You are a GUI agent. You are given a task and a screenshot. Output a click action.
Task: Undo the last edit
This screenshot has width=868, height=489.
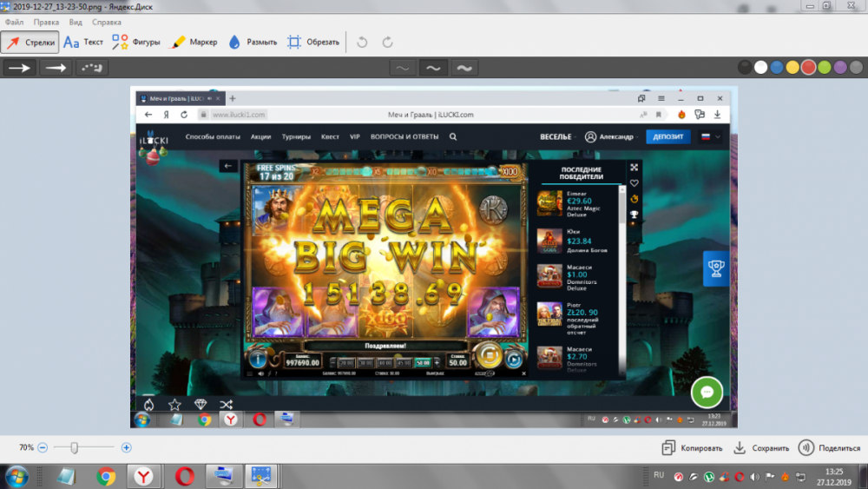(x=363, y=42)
